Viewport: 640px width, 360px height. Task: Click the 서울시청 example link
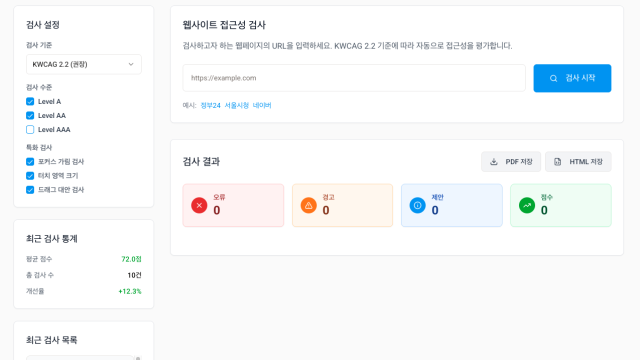click(x=237, y=105)
